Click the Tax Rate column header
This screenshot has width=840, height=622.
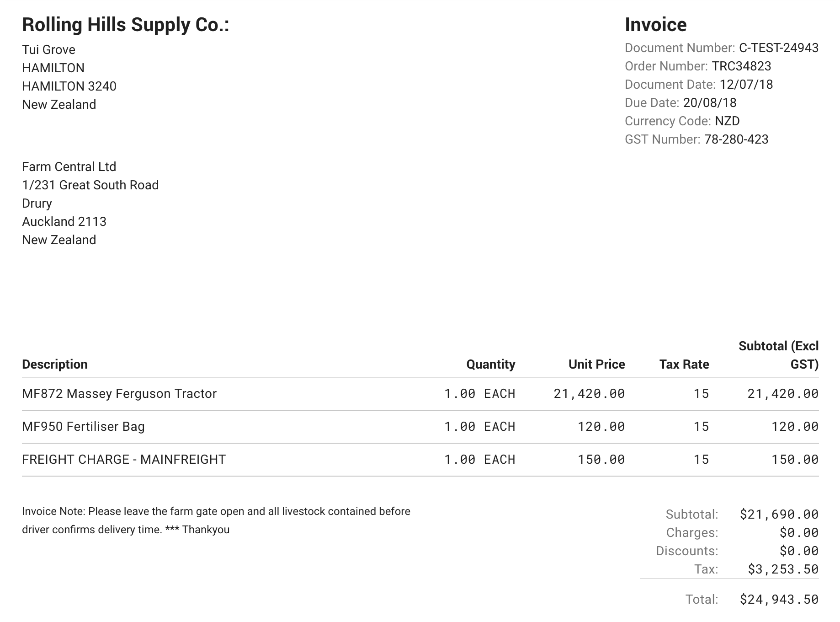click(x=684, y=365)
